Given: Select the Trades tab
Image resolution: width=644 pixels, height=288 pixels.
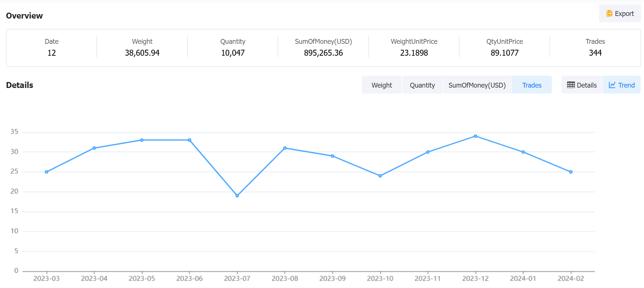Looking at the screenshot, I should [x=532, y=85].
